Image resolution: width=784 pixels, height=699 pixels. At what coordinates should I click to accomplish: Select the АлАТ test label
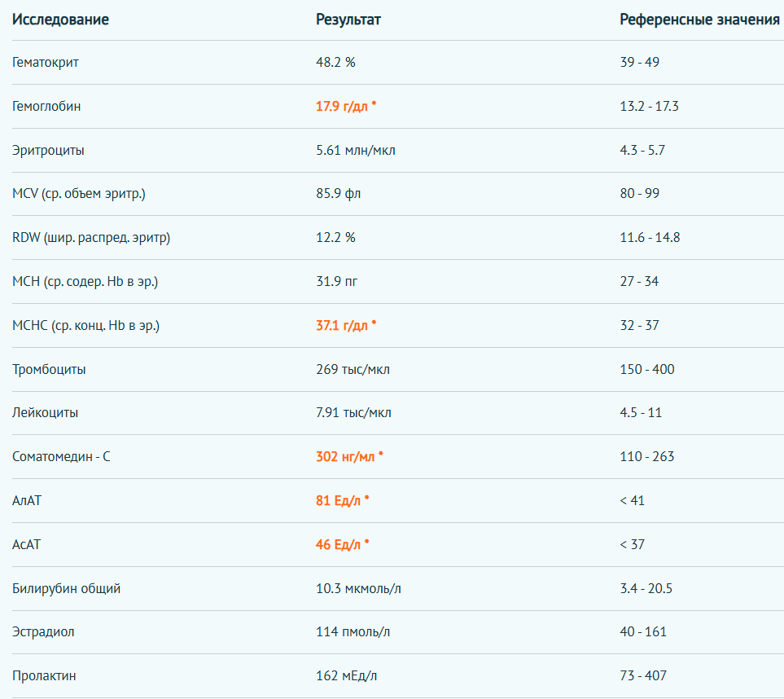point(27,500)
